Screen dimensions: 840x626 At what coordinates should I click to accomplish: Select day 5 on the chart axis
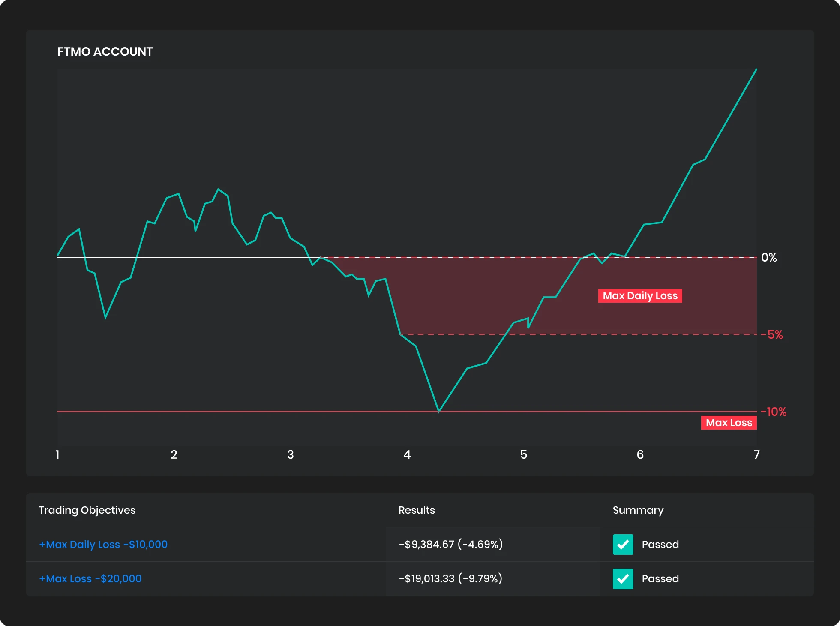[524, 454]
